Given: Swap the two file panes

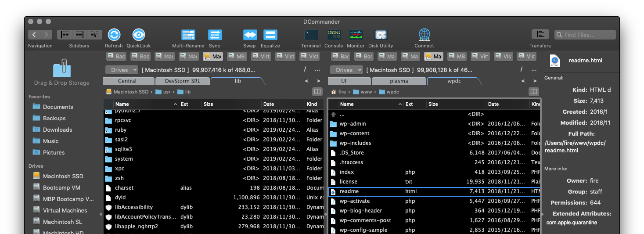Looking at the screenshot, I should pos(250,35).
